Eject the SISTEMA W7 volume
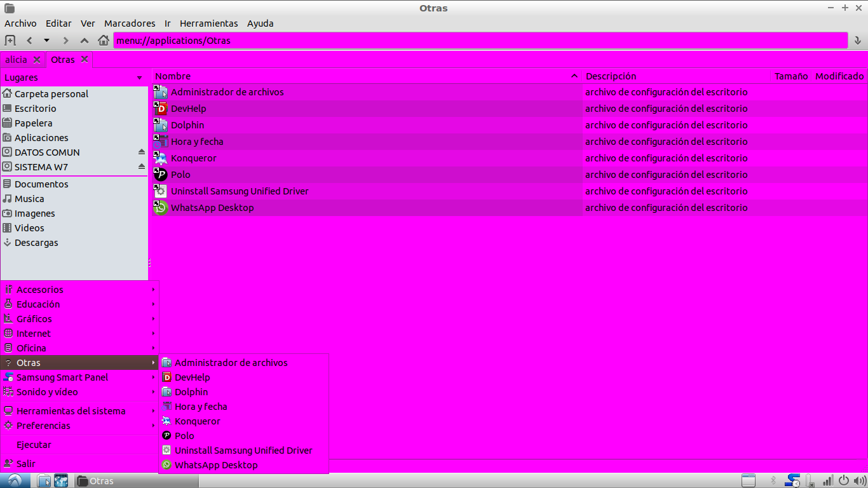Image resolution: width=868 pixels, height=488 pixels. pos(142,167)
